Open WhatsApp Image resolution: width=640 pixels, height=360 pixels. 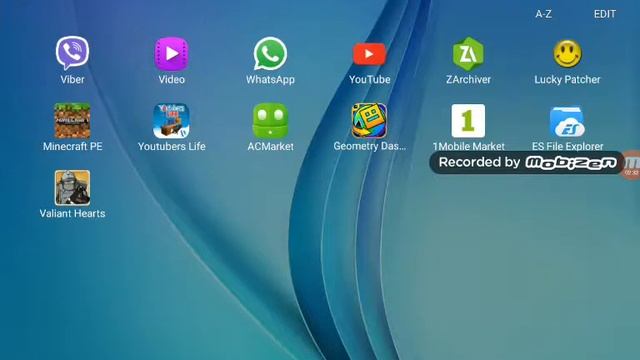point(270,53)
